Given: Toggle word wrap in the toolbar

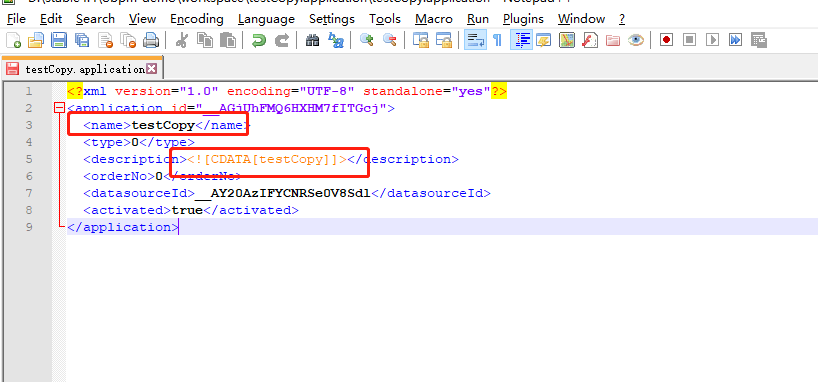Looking at the screenshot, I should (x=475, y=40).
